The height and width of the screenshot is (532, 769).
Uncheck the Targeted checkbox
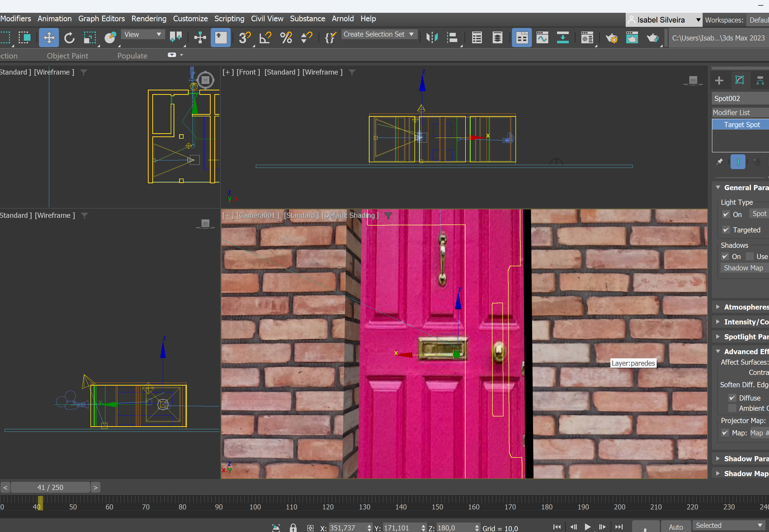tap(726, 230)
